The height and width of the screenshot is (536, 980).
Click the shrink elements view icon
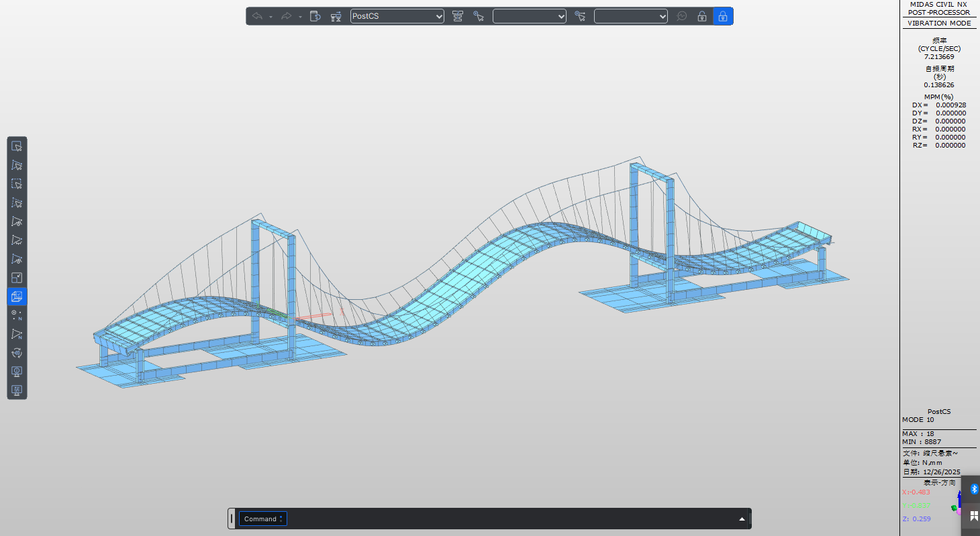(17, 278)
